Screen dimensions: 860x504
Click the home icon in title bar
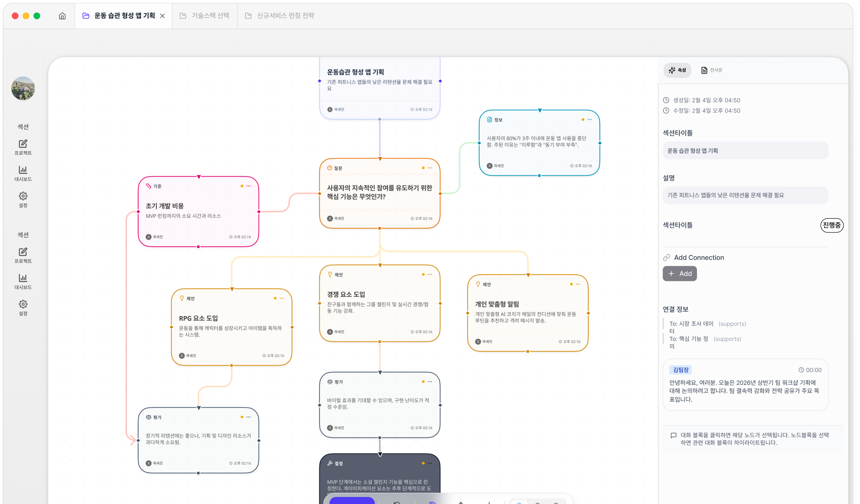coord(62,16)
